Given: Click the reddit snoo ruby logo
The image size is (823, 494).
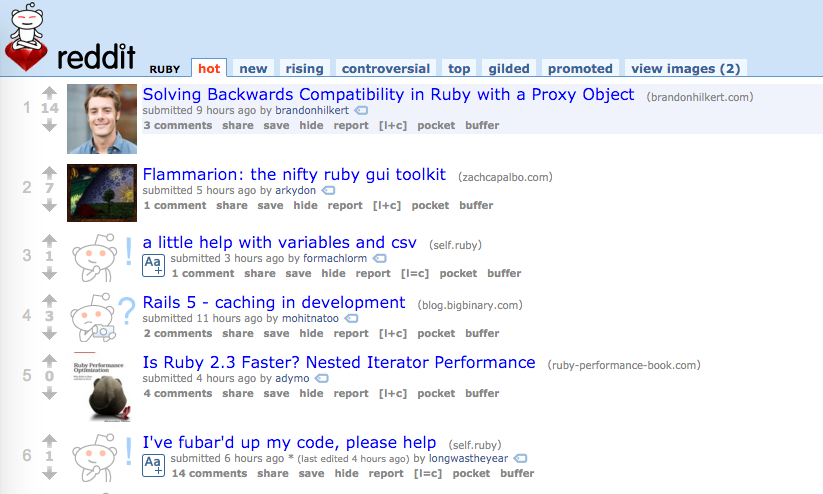Looking at the screenshot, I should [x=26, y=37].
